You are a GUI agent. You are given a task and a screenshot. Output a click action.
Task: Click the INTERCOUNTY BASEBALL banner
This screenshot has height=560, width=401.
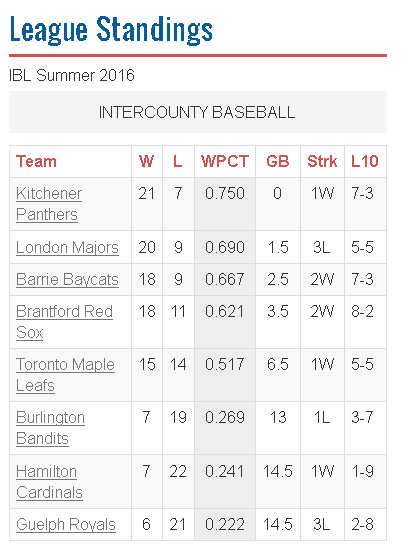pos(198,112)
